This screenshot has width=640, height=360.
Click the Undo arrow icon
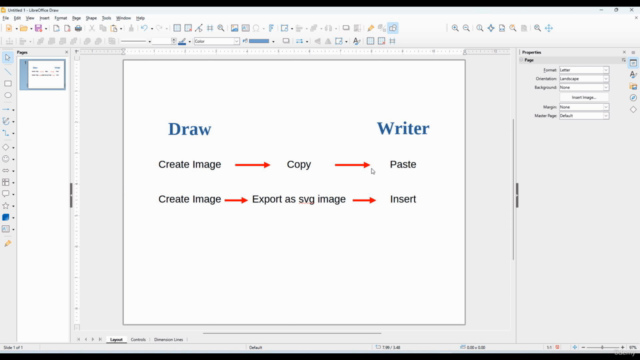pos(144,28)
